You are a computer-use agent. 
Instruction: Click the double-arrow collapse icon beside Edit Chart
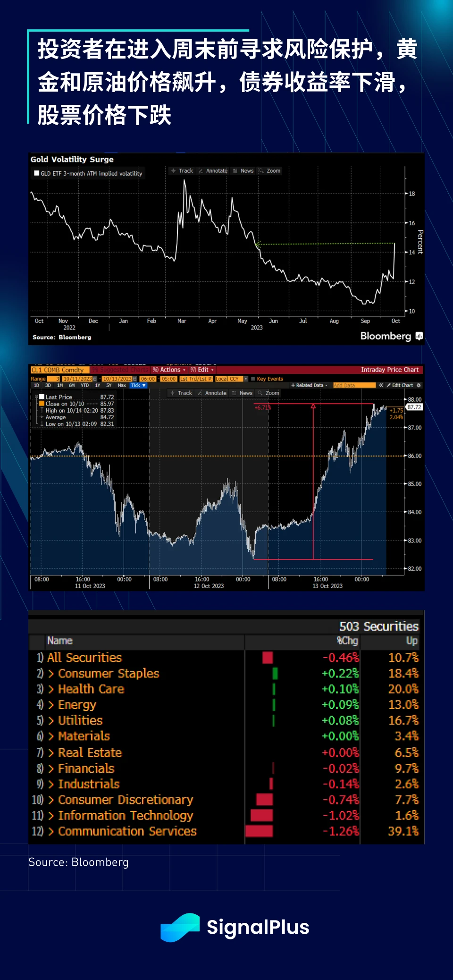381,385
